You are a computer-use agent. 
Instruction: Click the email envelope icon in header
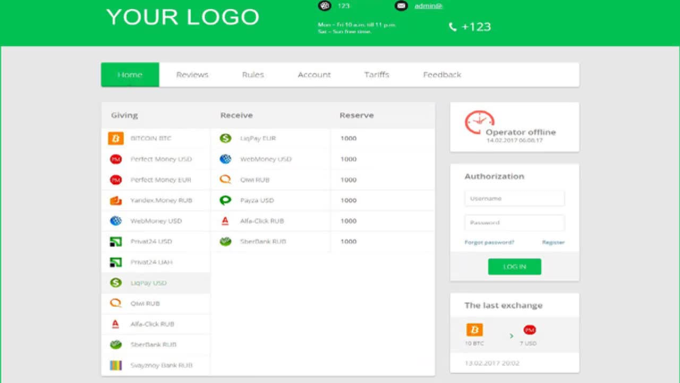tap(401, 6)
